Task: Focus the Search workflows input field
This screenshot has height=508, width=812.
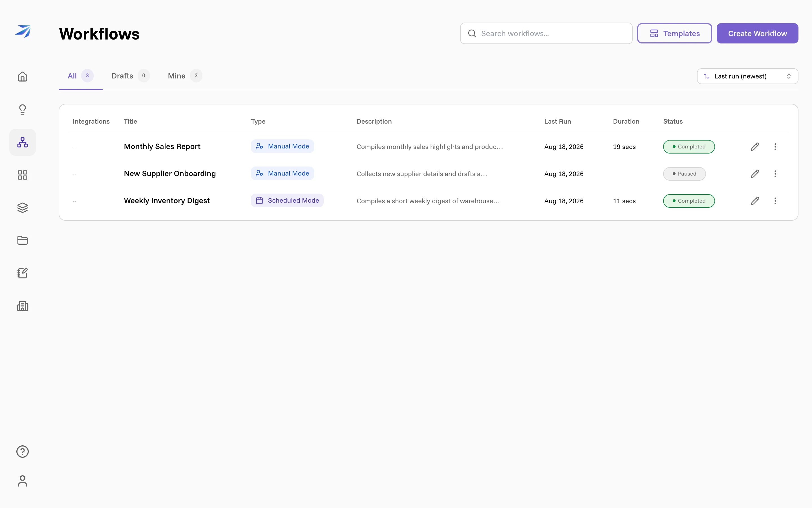Action: [546, 33]
